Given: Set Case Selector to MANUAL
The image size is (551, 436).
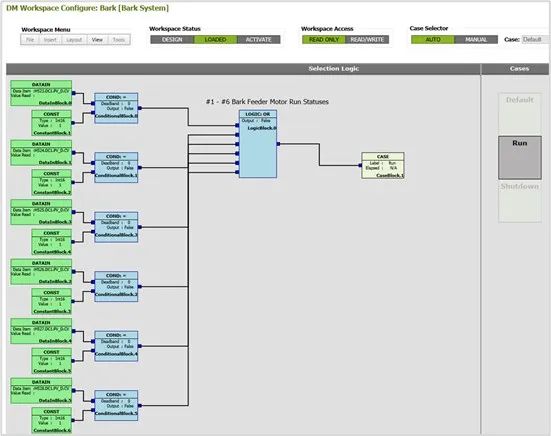Looking at the screenshot, I should point(476,40).
